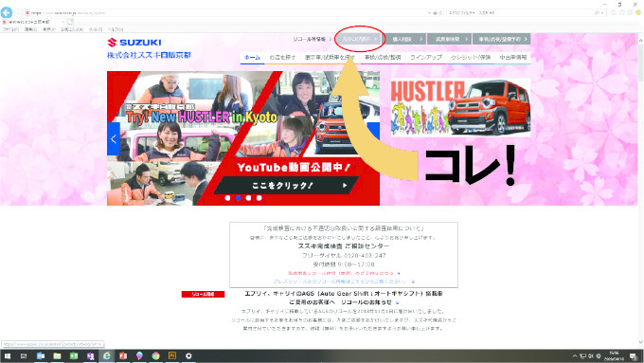Switch to the ラインアップ navigation tab
This screenshot has height=363, width=644.
(426, 57)
